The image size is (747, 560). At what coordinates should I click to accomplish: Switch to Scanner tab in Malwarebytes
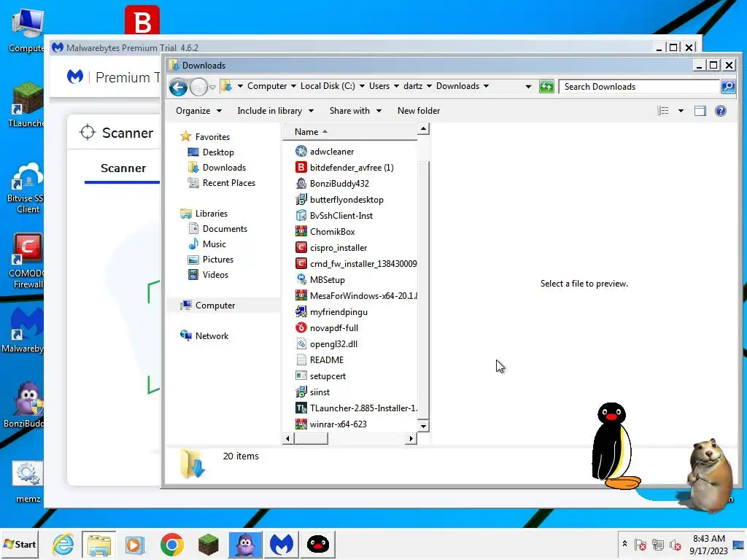click(123, 168)
